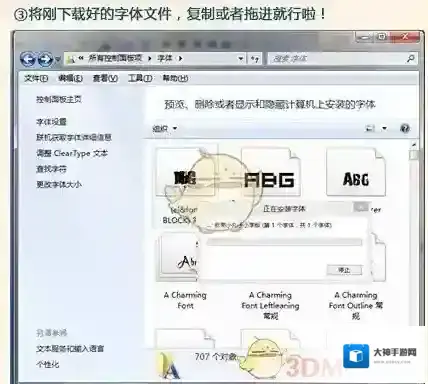Open the 帮助(H) menu
Viewport: 428px width, 384px height.
(175, 78)
